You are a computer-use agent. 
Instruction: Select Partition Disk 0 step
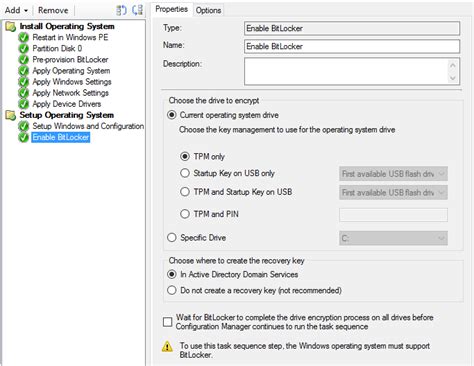(x=57, y=49)
